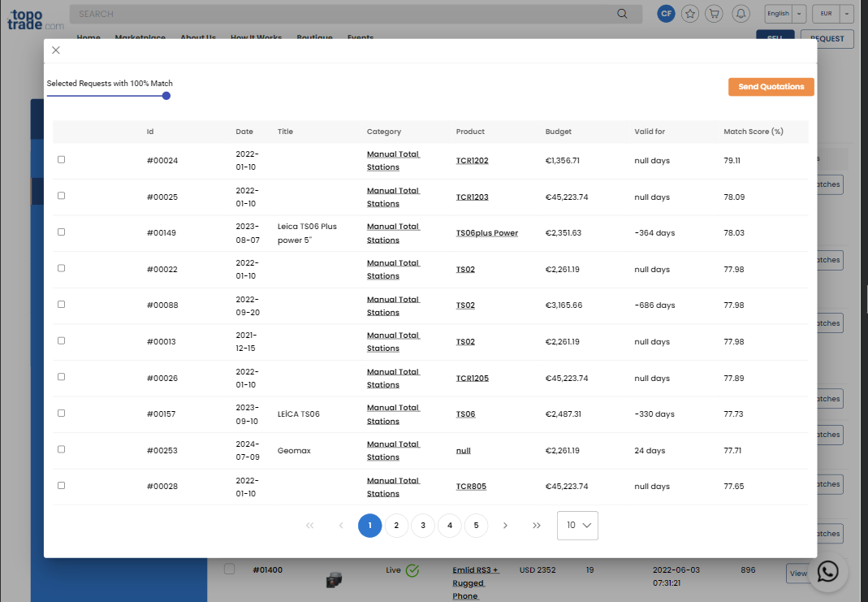Click the Date column header

(x=244, y=132)
